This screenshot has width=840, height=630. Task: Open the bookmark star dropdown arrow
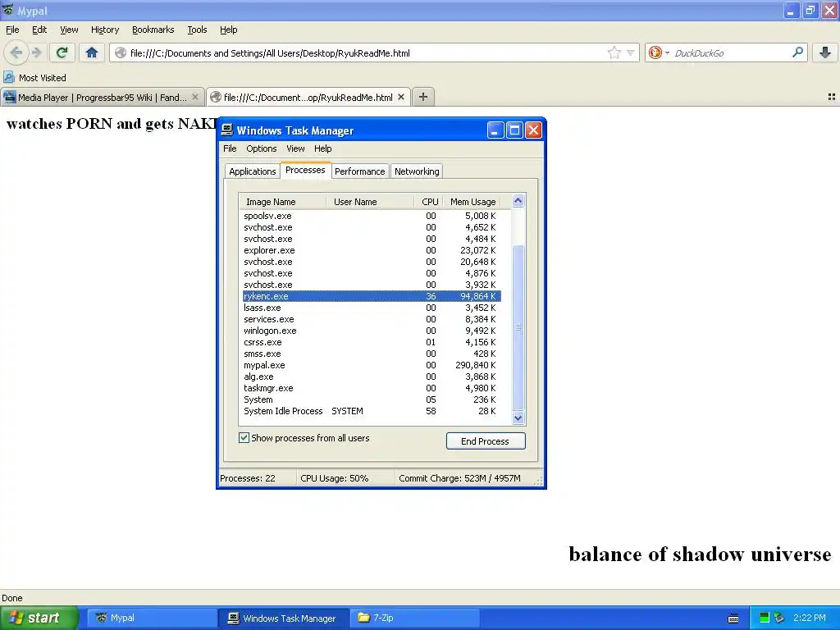click(x=631, y=52)
